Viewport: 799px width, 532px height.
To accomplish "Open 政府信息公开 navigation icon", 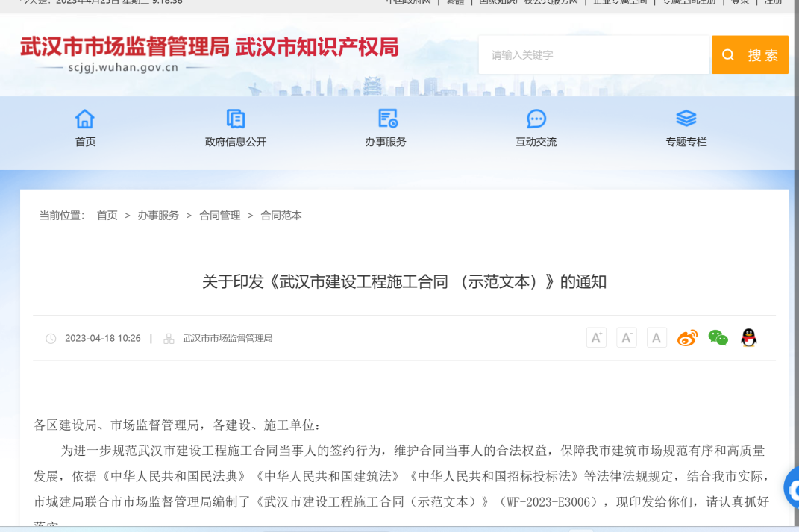I will coord(235,119).
